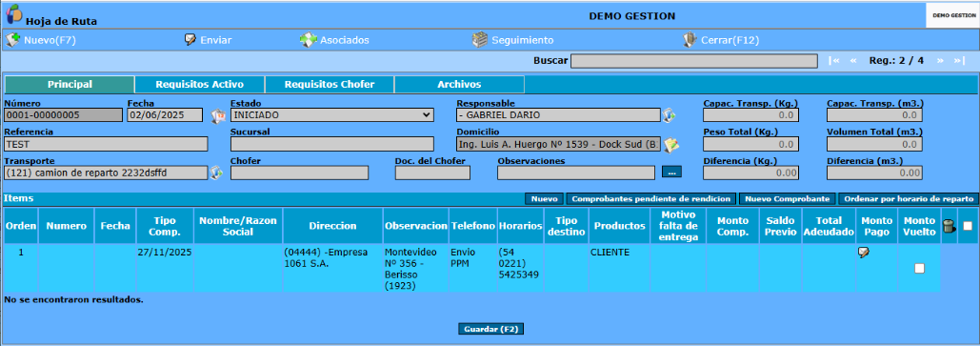
Task: Click the Peso Total (Kg.) field
Action: tap(750, 145)
